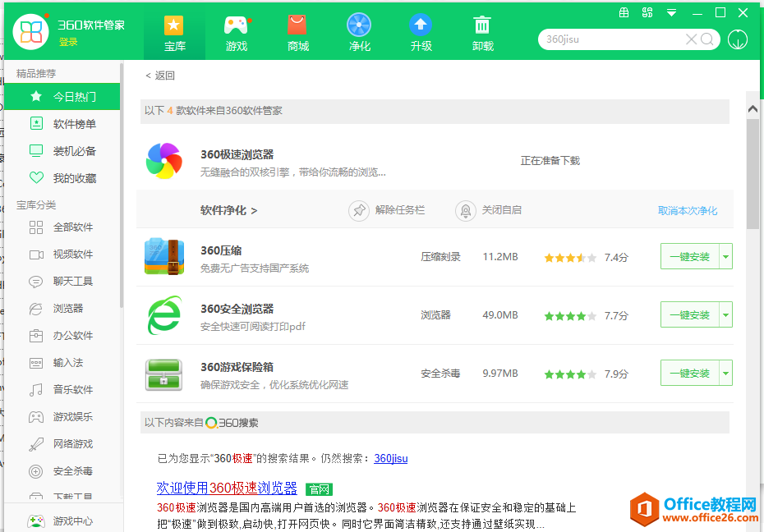This screenshot has height=532, width=764.
Task: Go back with 返回 link
Action: (x=160, y=76)
